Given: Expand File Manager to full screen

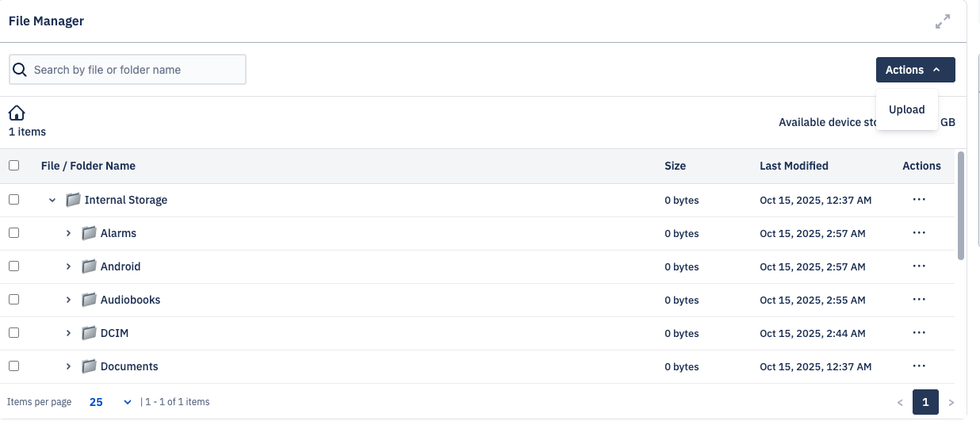Looking at the screenshot, I should pos(942,21).
